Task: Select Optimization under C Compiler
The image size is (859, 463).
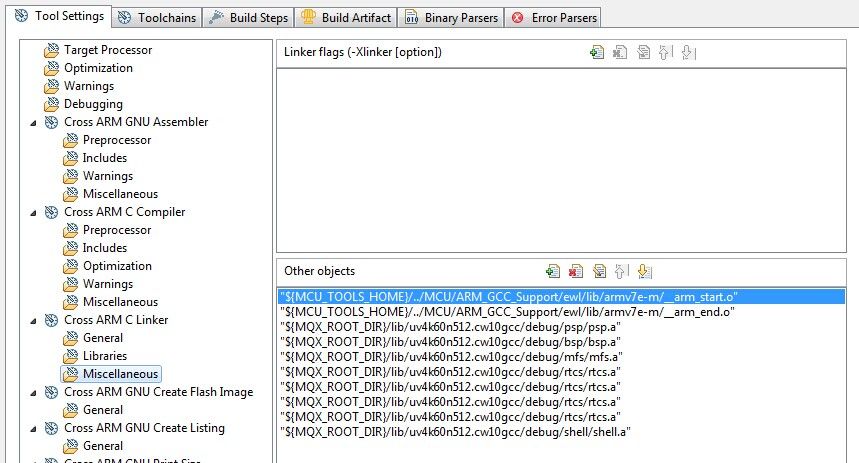Action: pyautogui.click(x=117, y=266)
